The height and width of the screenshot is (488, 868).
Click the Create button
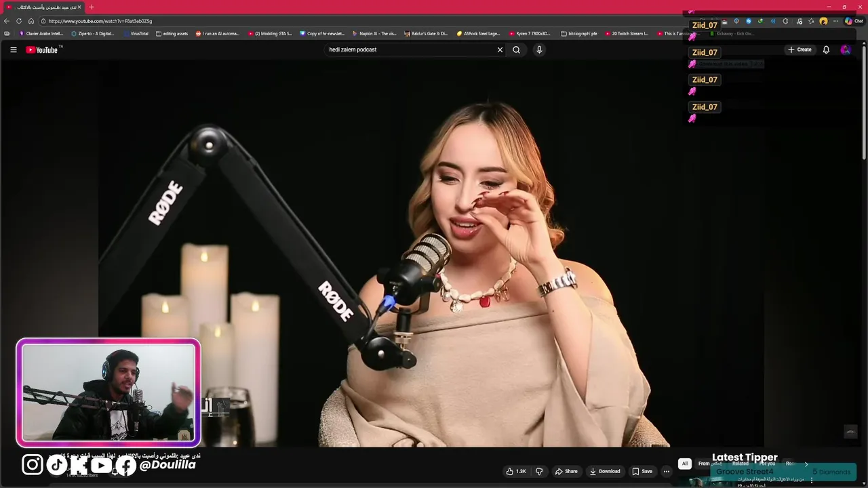click(x=800, y=49)
